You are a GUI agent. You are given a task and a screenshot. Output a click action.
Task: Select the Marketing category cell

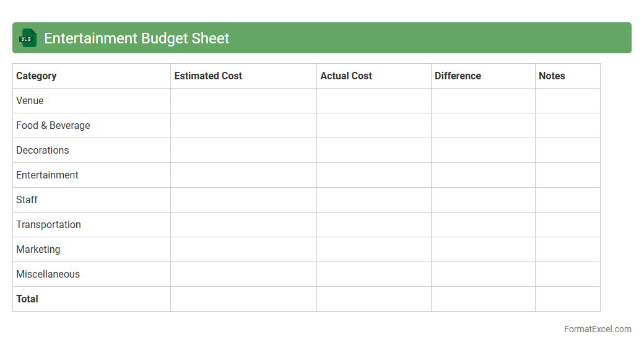38,250
